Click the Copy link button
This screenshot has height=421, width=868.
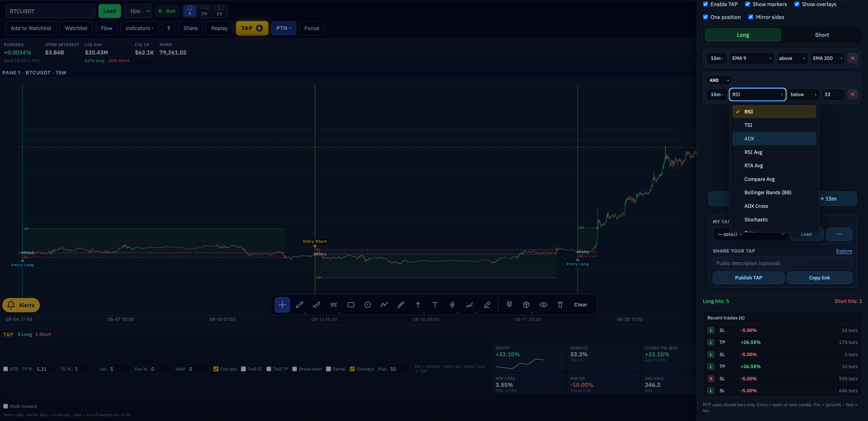[819, 277]
